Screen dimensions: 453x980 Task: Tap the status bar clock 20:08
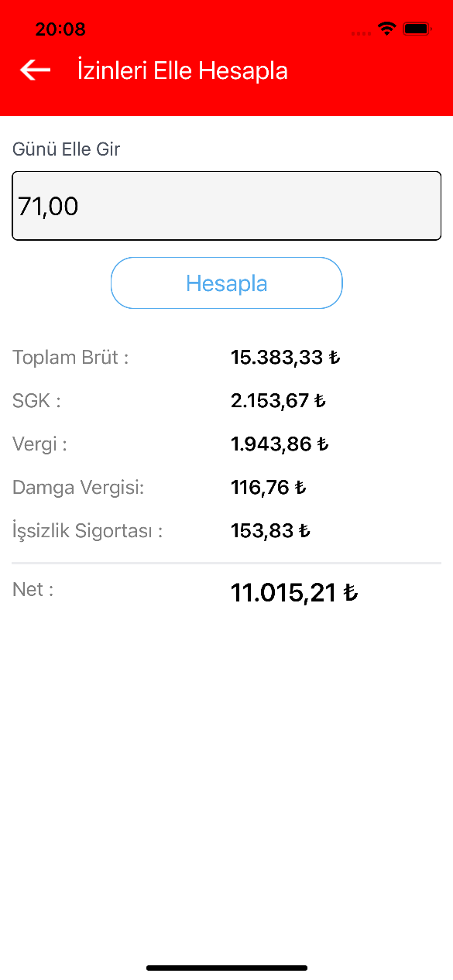tap(60, 29)
